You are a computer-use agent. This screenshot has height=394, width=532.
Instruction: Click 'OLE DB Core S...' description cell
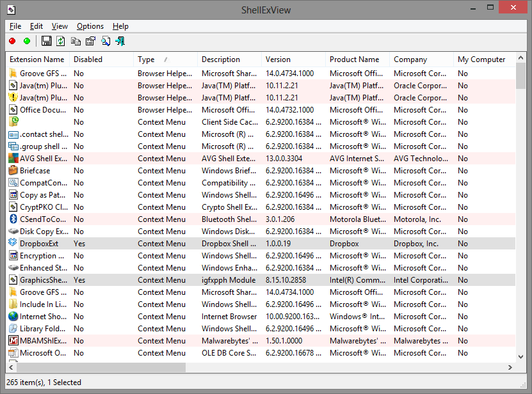pos(229,353)
